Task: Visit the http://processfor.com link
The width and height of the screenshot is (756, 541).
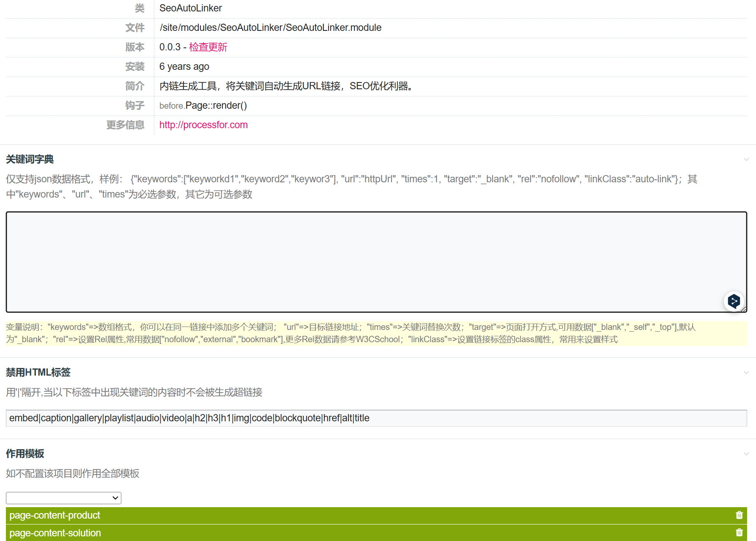Action: point(203,125)
